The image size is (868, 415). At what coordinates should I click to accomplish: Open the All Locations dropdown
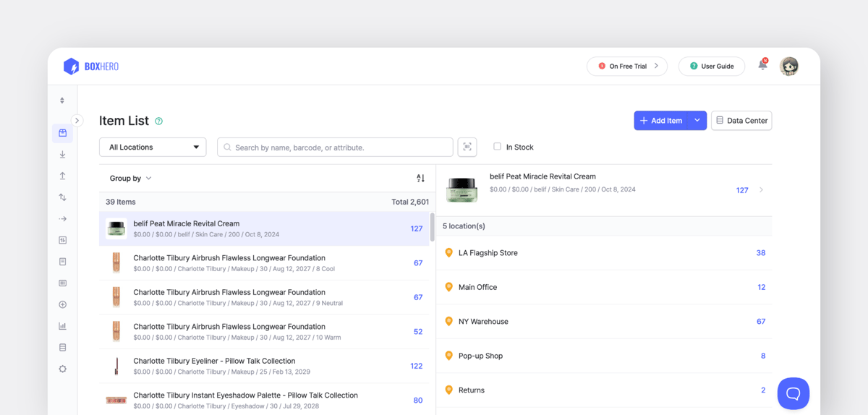point(153,147)
